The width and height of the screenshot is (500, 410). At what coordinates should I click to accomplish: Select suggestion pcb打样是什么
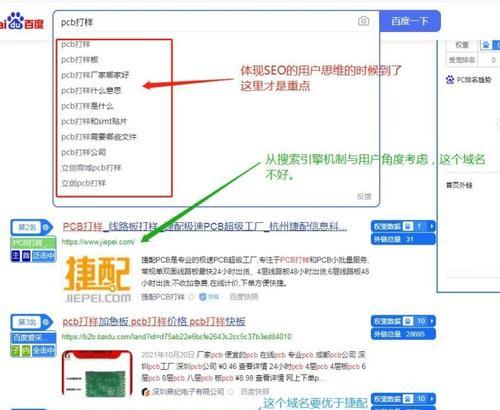tap(87, 106)
